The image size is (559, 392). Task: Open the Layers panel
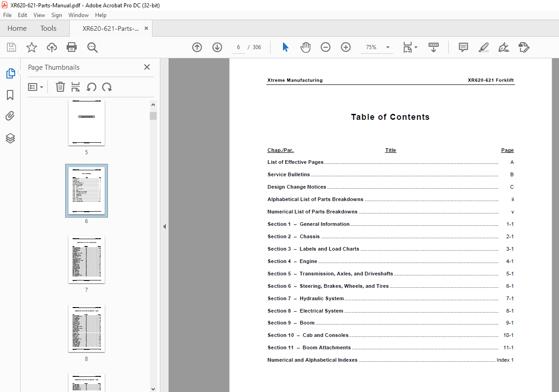point(10,138)
